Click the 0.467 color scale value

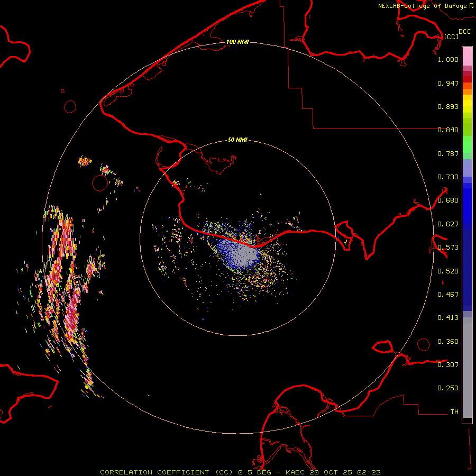tap(448, 295)
